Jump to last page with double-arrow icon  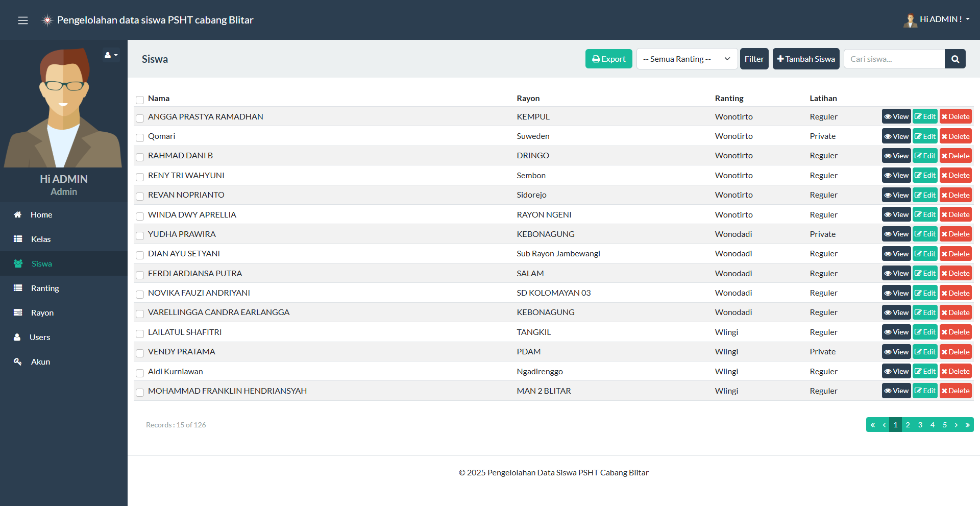click(x=967, y=425)
